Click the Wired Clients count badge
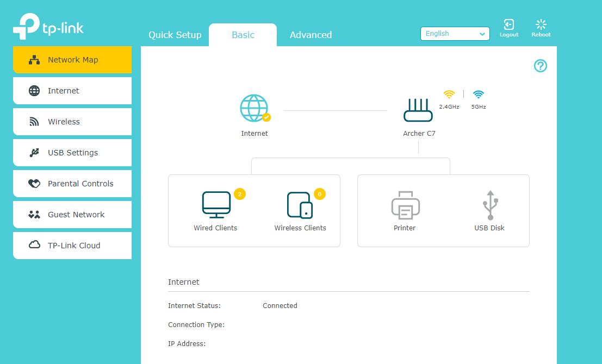This screenshot has width=602, height=364. (240, 194)
